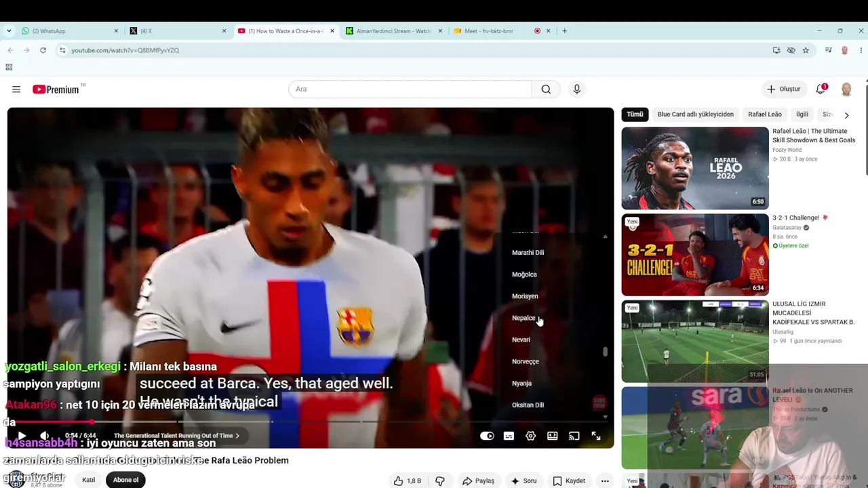This screenshot has height=488, width=868.
Task: Open a new browser tab
Action: point(564,30)
